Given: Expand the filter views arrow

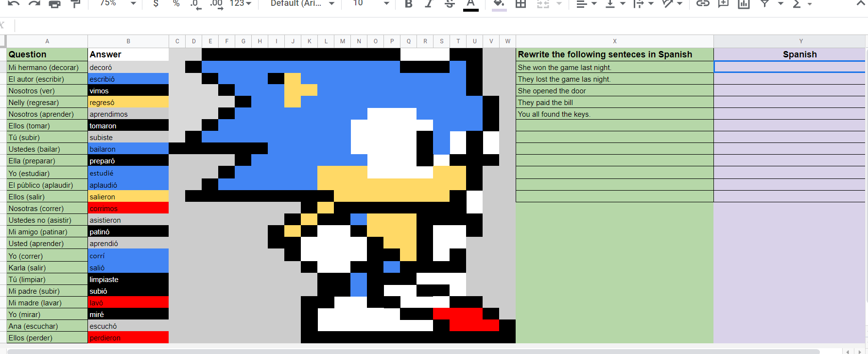Looking at the screenshot, I should (x=781, y=3).
